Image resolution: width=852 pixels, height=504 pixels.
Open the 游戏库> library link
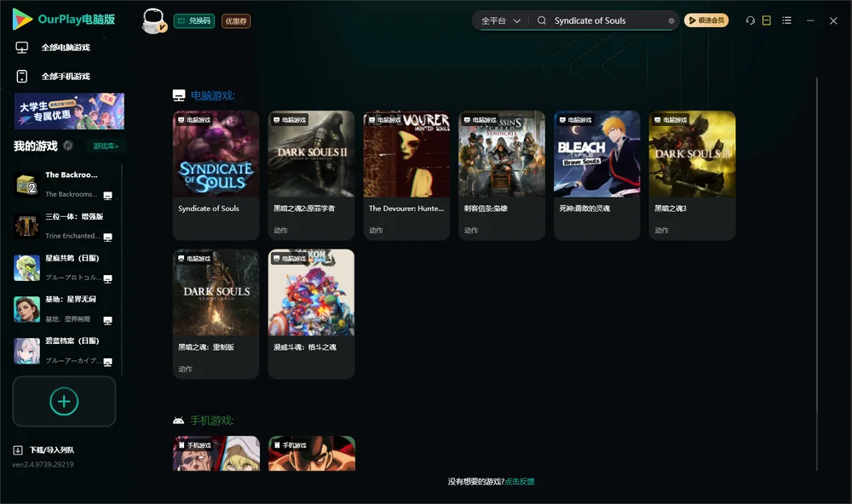(106, 146)
